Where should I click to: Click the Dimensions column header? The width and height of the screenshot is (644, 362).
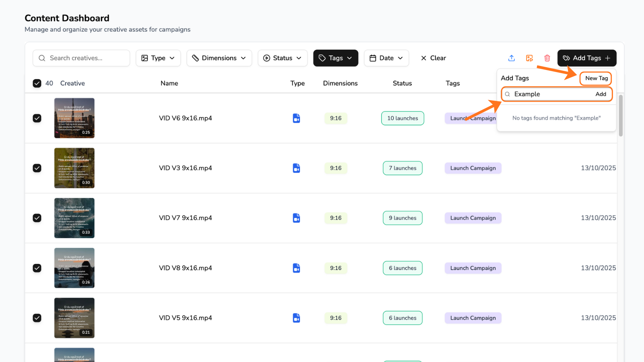click(340, 83)
